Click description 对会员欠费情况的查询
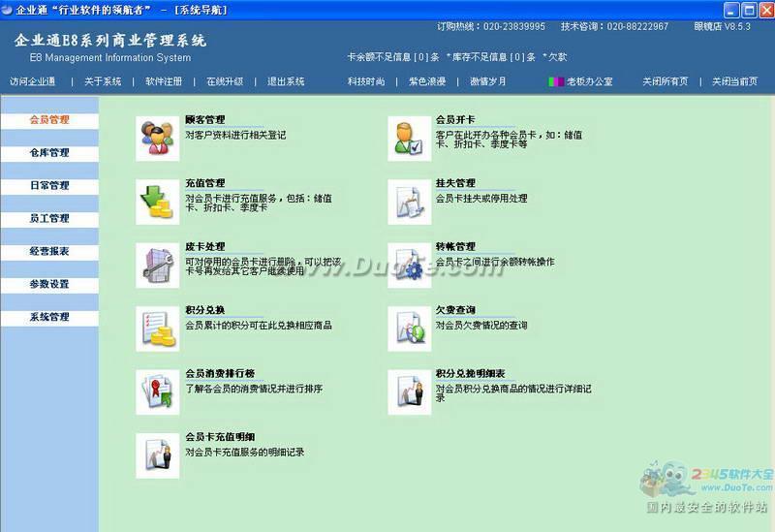This screenshot has width=775, height=532. [481, 326]
